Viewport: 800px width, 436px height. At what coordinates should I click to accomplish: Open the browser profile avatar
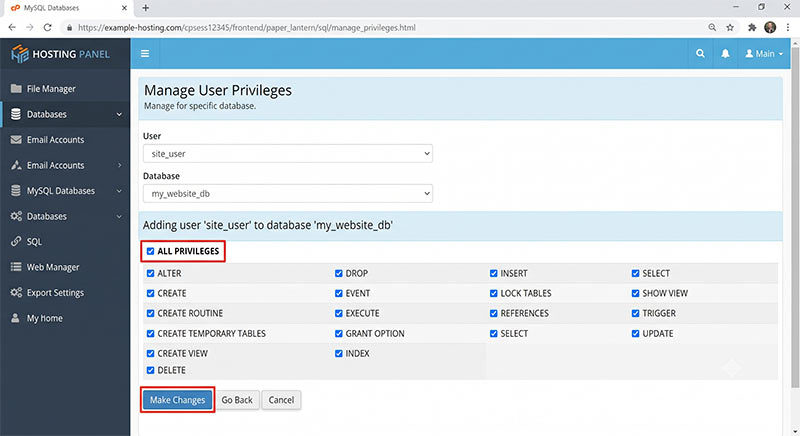point(770,28)
